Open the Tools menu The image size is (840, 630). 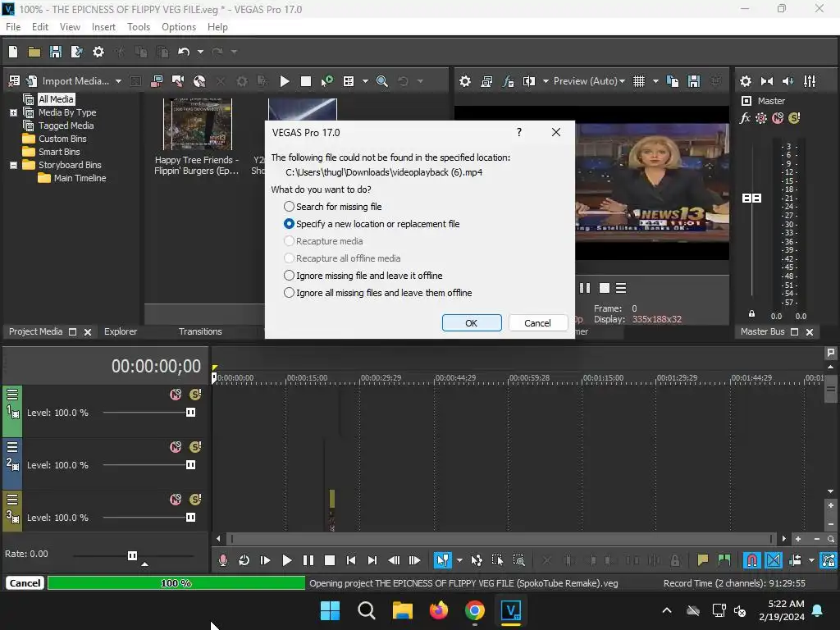[x=138, y=27]
